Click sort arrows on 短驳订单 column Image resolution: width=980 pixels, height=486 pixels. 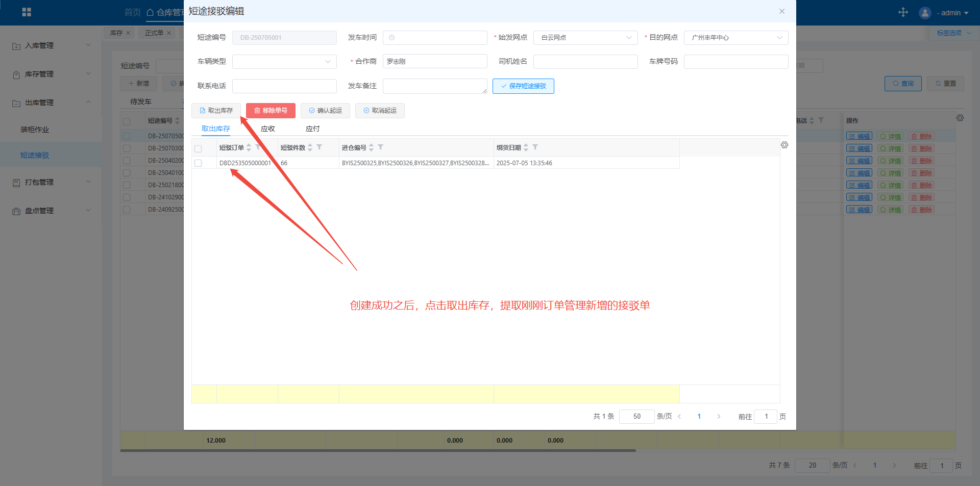pyautogui.click(x=249, y=147)
